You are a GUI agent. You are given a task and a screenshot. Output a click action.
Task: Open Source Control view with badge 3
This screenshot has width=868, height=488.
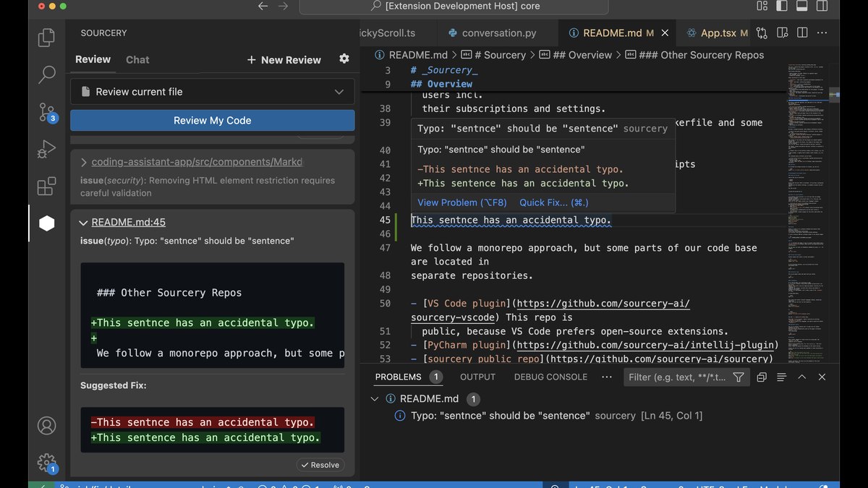[x=47, y=112]
